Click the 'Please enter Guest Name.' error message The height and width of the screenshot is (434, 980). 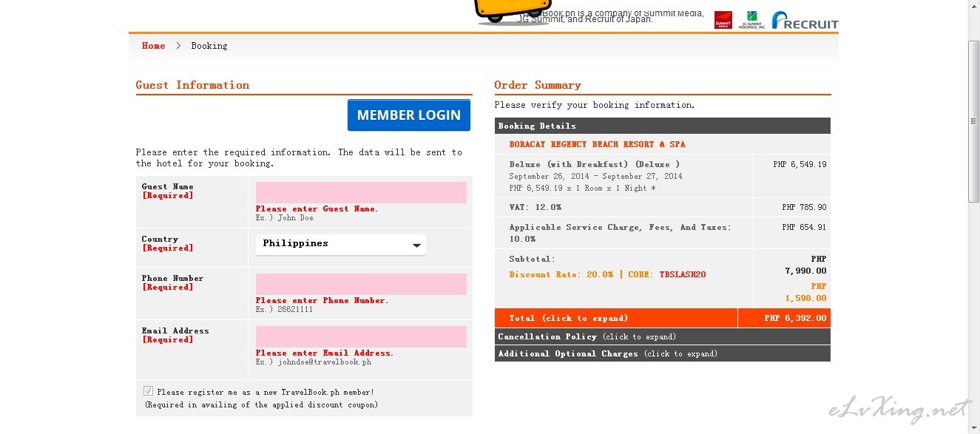[317, 209]
